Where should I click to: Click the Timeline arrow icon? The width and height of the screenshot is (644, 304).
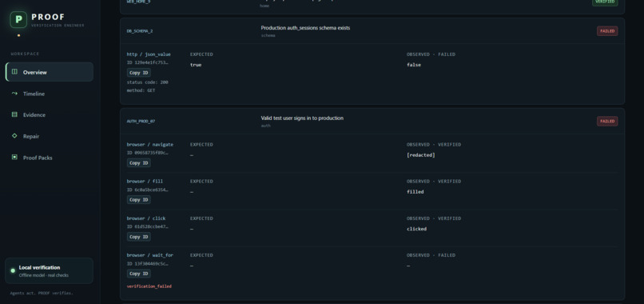click(x=15, y=94)
